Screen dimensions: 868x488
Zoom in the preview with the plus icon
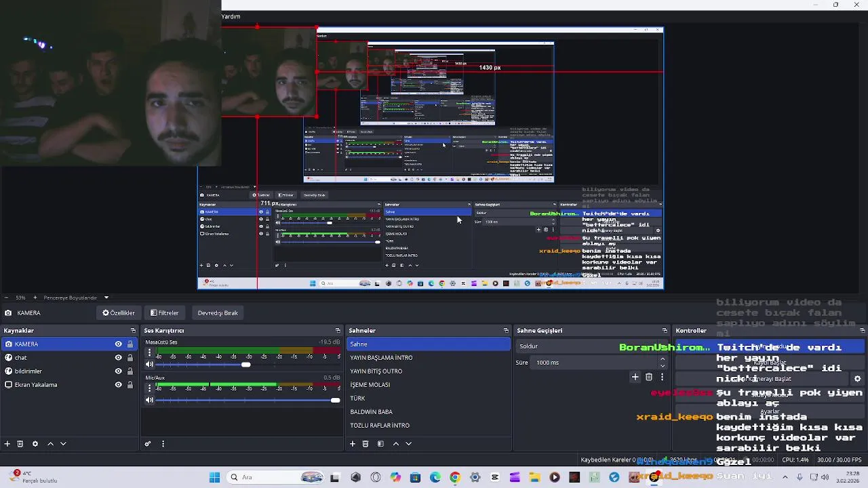35,298
